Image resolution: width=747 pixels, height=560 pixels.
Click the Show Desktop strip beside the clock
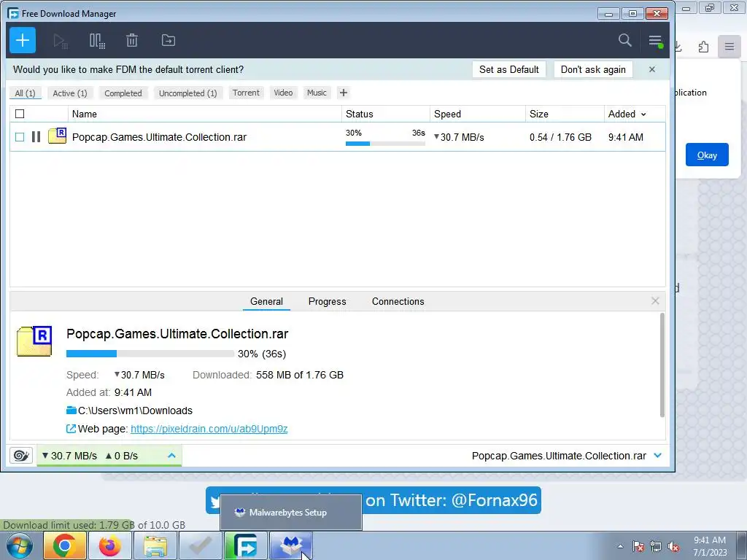(742, 545)
